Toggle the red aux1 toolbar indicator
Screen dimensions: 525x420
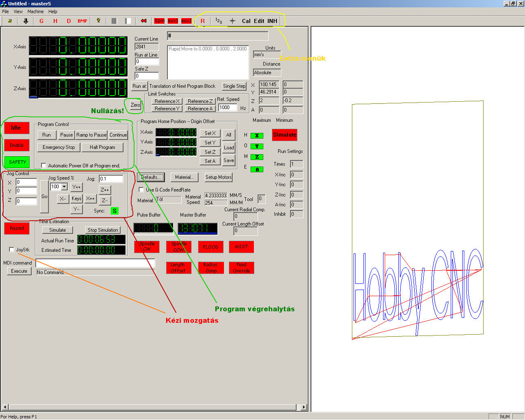coord(173,21)
